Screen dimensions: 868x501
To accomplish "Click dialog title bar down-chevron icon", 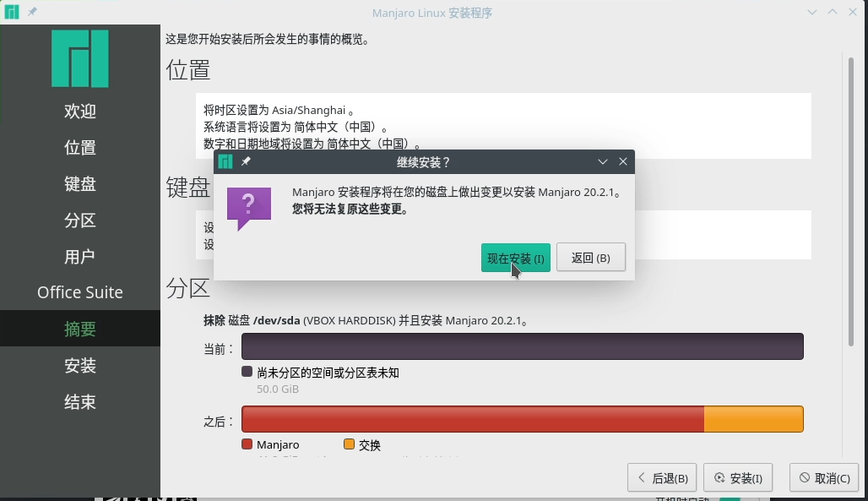I will tap(602, 161).
